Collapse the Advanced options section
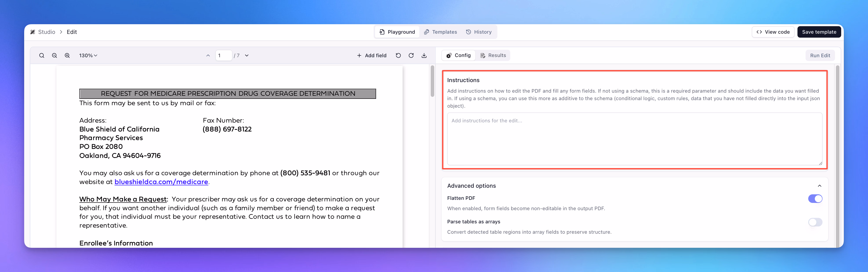The height and width of the screenshot is (272, 868). (x=819, y=186)
